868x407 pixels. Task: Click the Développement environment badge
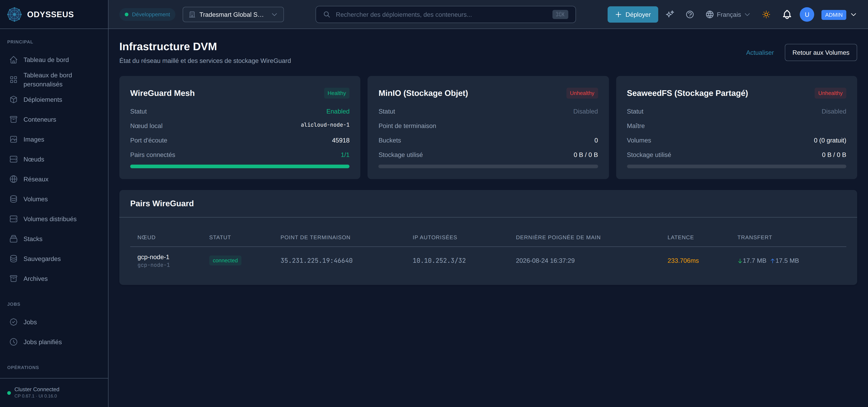pos(147,14)
